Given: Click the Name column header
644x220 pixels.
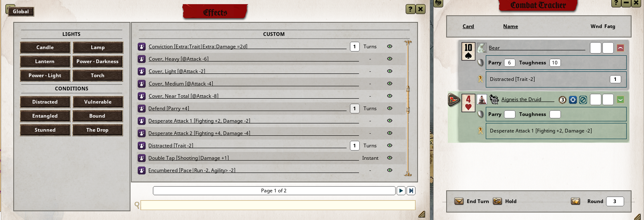Looking at the screenshot, I should point(510,26).
